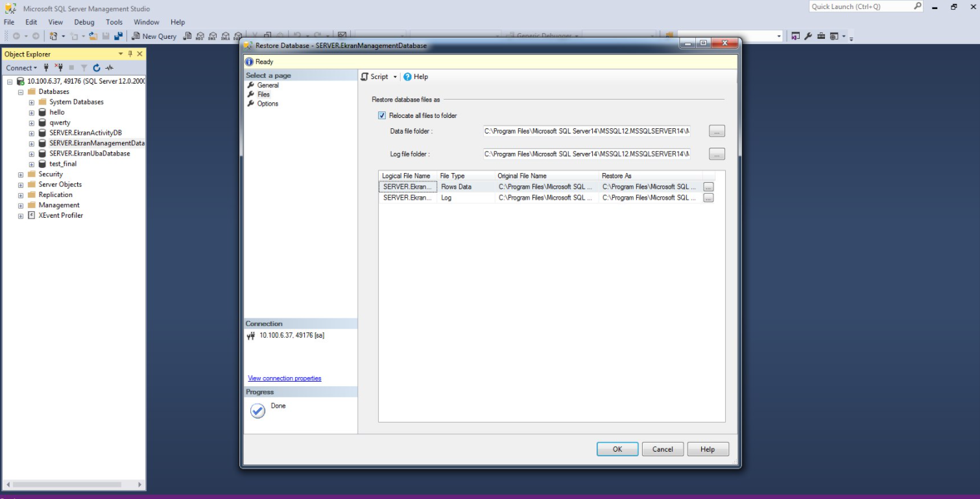Open the Script dropdown arrow
The image size is (980, 499).
[x=395, y=77]
